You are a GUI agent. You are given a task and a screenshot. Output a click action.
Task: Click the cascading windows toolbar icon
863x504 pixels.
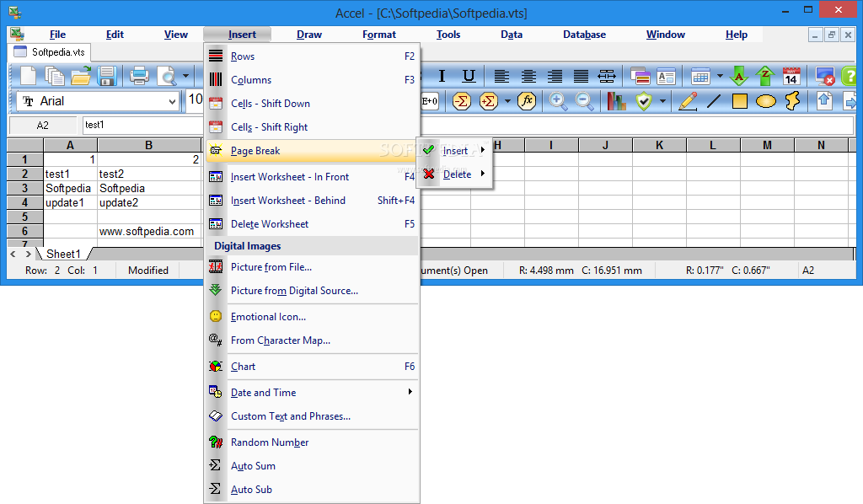pos(641,76)
